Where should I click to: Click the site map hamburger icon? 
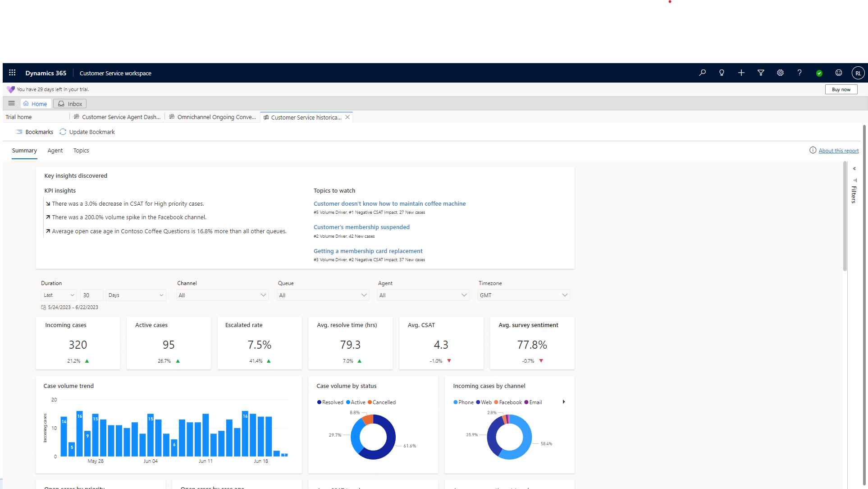pos(11,103)
